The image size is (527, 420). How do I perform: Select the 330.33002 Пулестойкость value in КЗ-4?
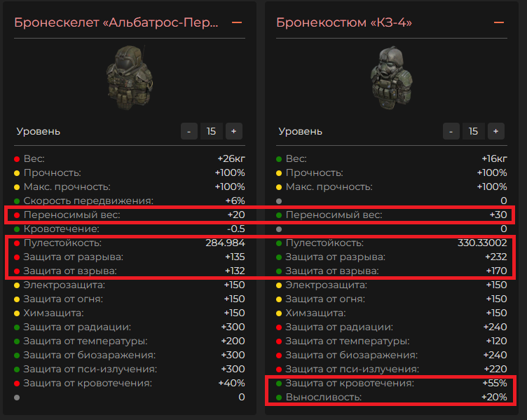[482, 243]
